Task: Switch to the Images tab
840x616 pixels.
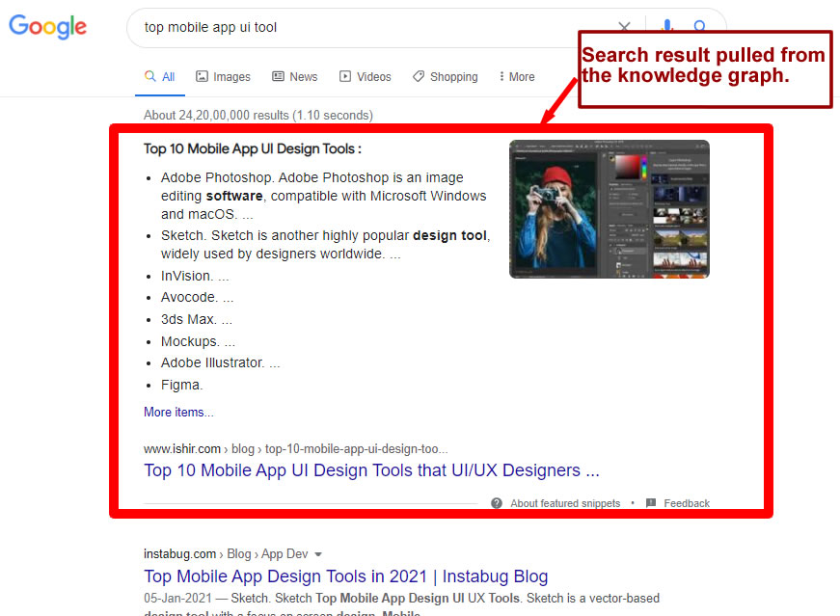Action: [x=223, y=76]
